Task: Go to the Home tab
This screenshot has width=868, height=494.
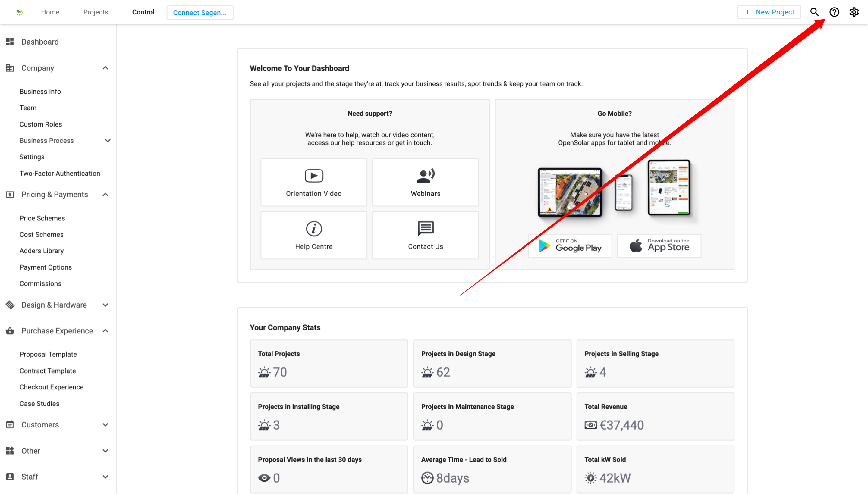Action: click(50, 12)
